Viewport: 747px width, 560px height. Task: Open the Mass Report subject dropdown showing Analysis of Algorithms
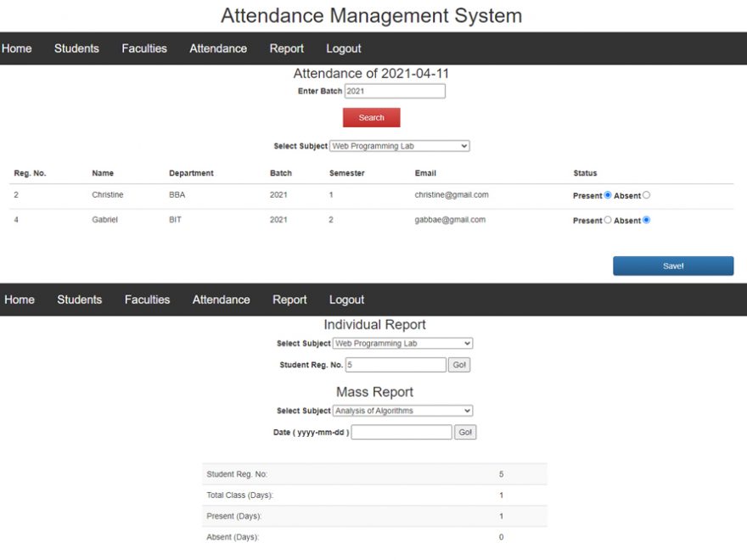(402, 410)
